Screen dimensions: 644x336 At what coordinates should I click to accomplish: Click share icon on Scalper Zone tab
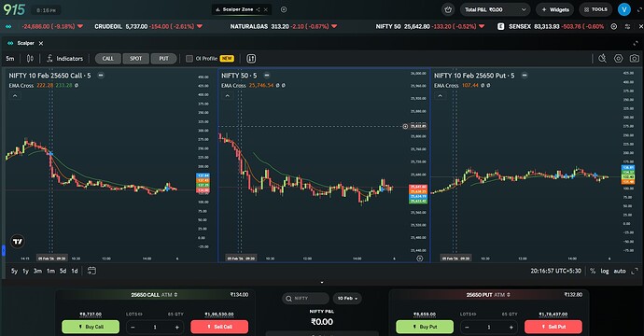click(258, 9)
